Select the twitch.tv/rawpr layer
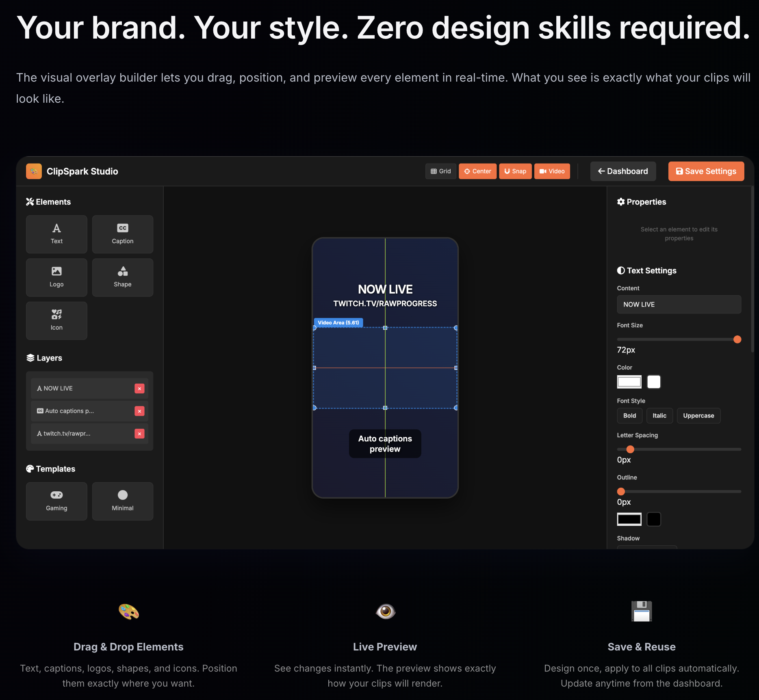This screenshot has width=759, height=700. pos(81,433)
